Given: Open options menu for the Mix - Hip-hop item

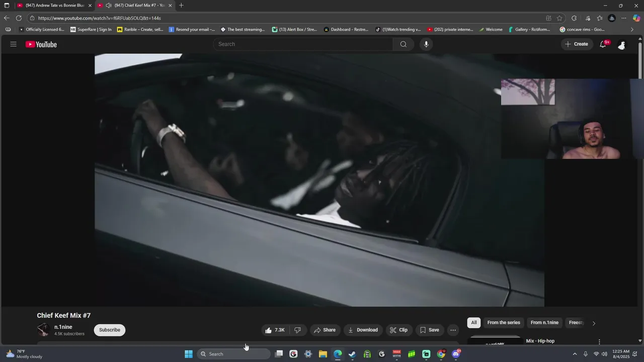Looking at the screenshot, I should [x=599, y=342].
